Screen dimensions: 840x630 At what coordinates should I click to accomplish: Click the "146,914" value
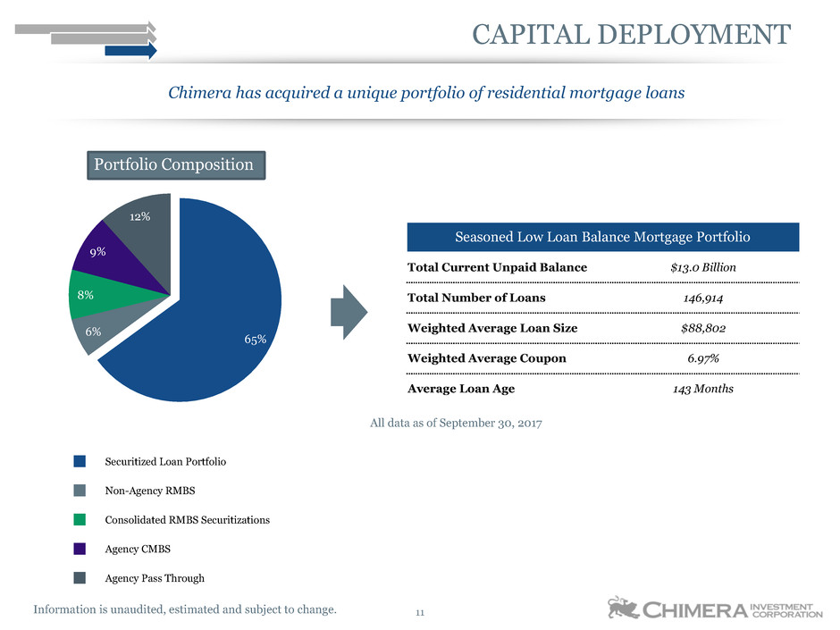pyautogui.click(x=703, y=298)
